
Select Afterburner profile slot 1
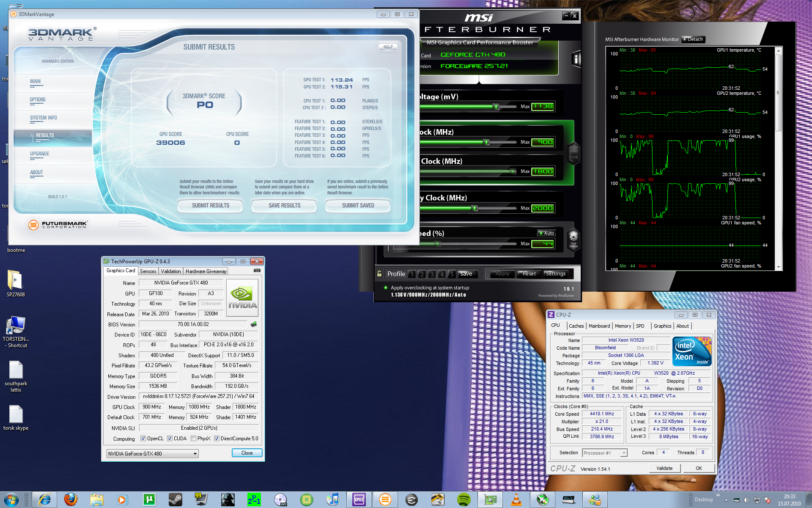coord(411,274)
